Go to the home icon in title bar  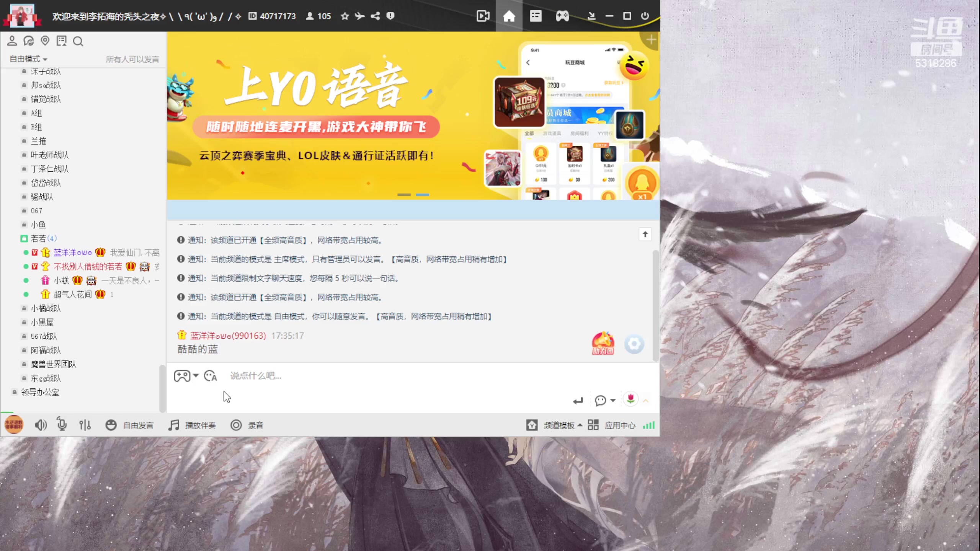pos(509,16)
